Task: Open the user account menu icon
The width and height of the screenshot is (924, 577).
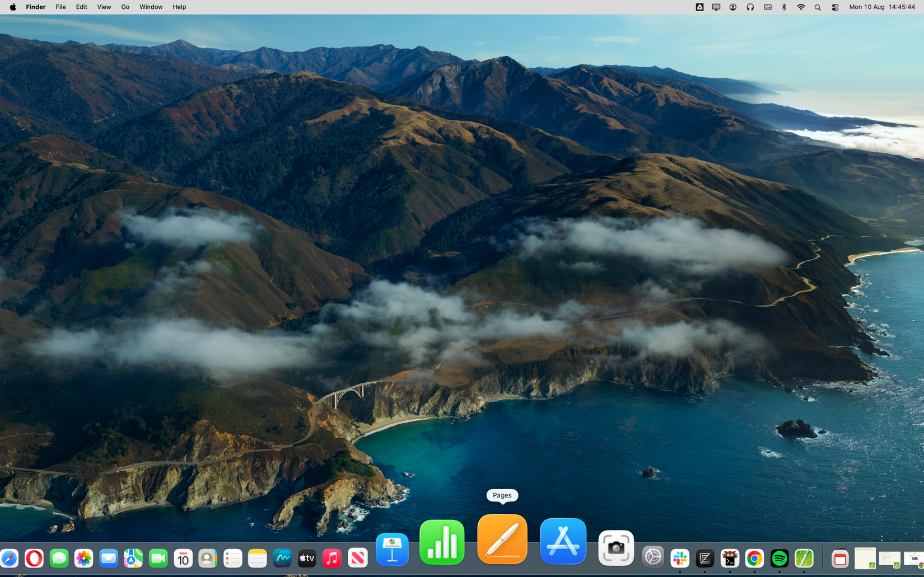Action: (x=733, y=7)
